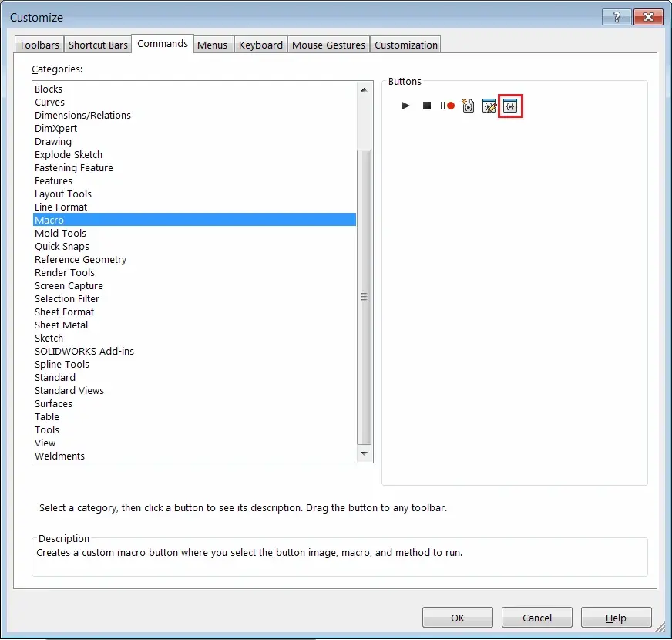Select the New Macro Button icon
The width and height of the screenshot is (672, 640).
510,106
